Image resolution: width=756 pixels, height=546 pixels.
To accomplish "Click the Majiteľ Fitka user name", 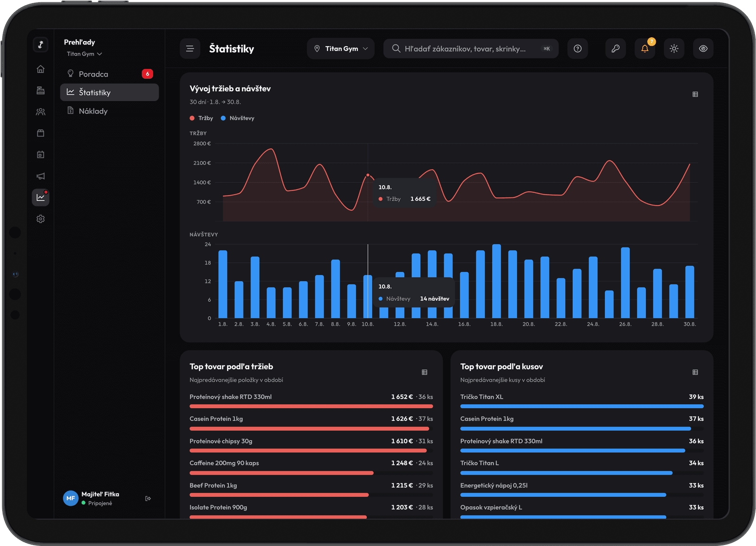I will (x=100, y=494).
